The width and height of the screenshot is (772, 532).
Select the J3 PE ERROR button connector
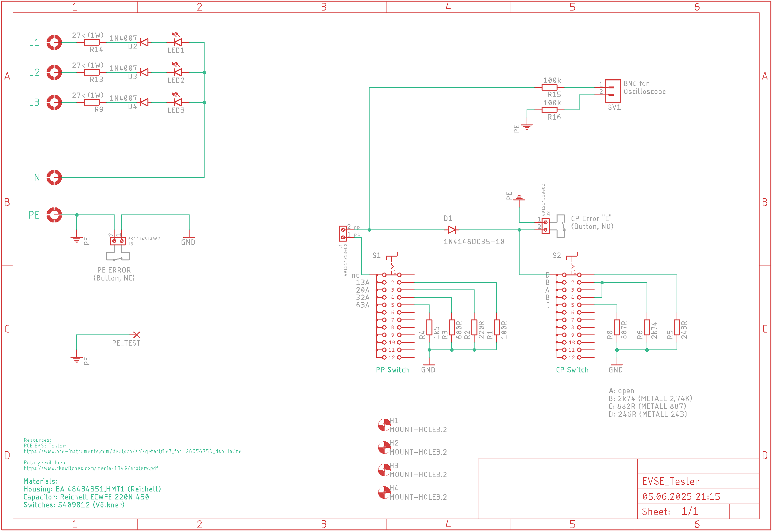[x=118, y=241]
